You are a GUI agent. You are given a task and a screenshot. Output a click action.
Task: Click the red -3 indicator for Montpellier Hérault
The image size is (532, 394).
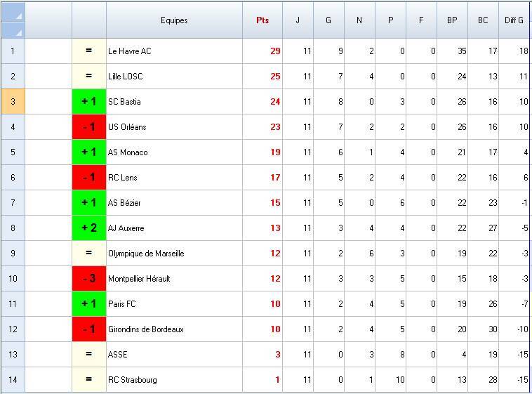click(89, 279)
